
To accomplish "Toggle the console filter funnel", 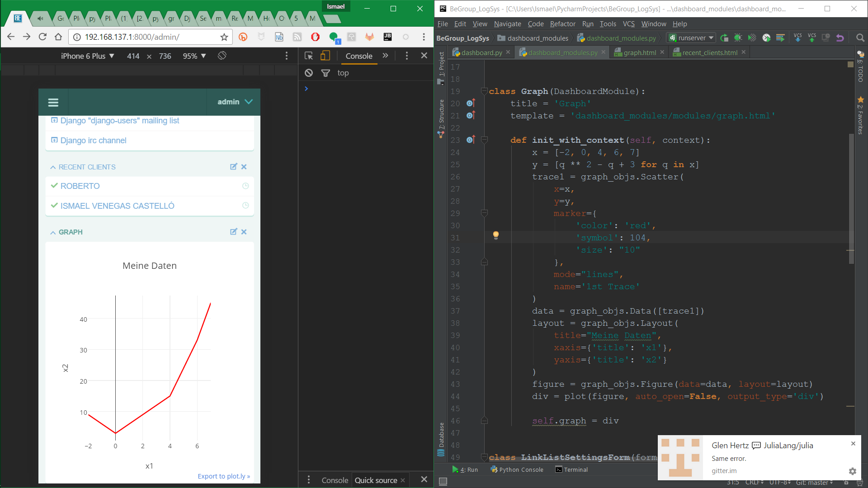I will click(x=325, y=73).
